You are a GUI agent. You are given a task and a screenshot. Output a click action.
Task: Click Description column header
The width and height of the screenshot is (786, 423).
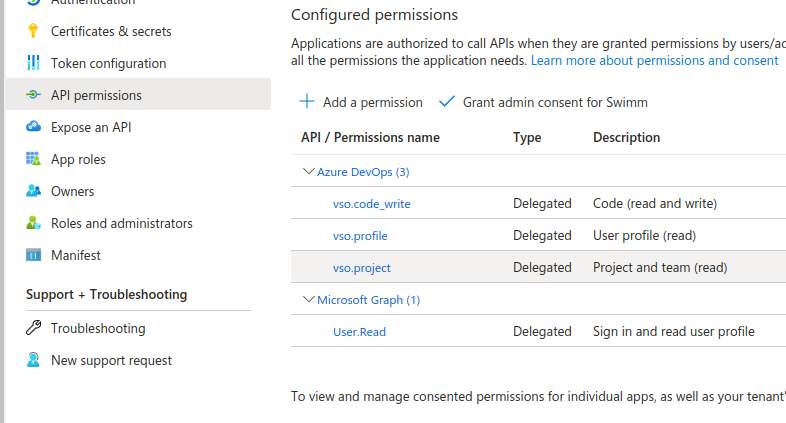(x=626, y=137)
